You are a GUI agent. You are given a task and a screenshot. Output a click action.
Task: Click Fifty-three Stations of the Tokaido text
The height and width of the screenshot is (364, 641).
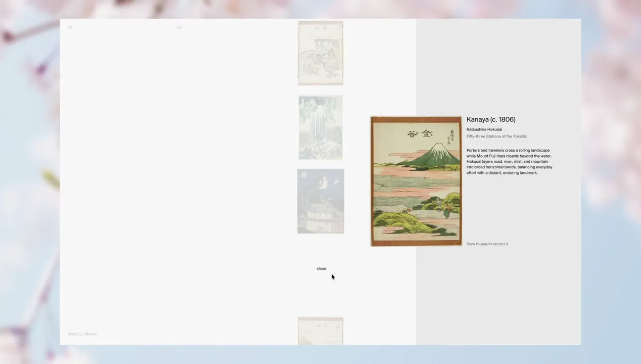pos(497,136)
